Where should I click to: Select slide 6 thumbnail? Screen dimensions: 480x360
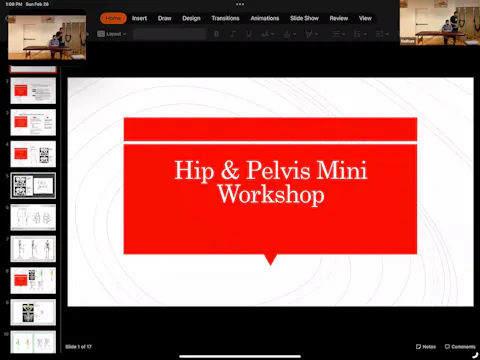click(33, 217)
